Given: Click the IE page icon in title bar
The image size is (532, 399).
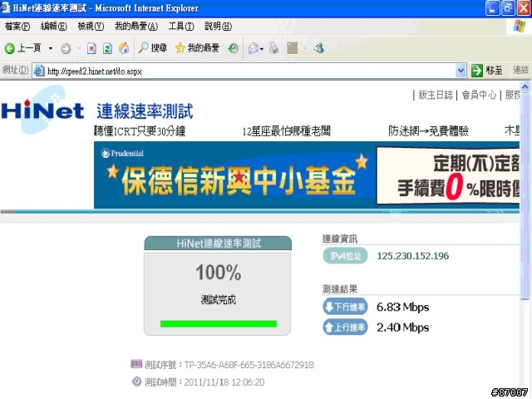Looking at the screenshot, I should pos(6,7).
